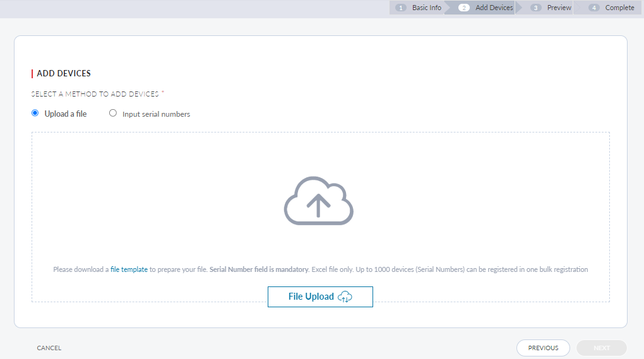This screenshot has width=644, height=359.
Task: Click the large cloud upload icon
Action: coord(319,201)
